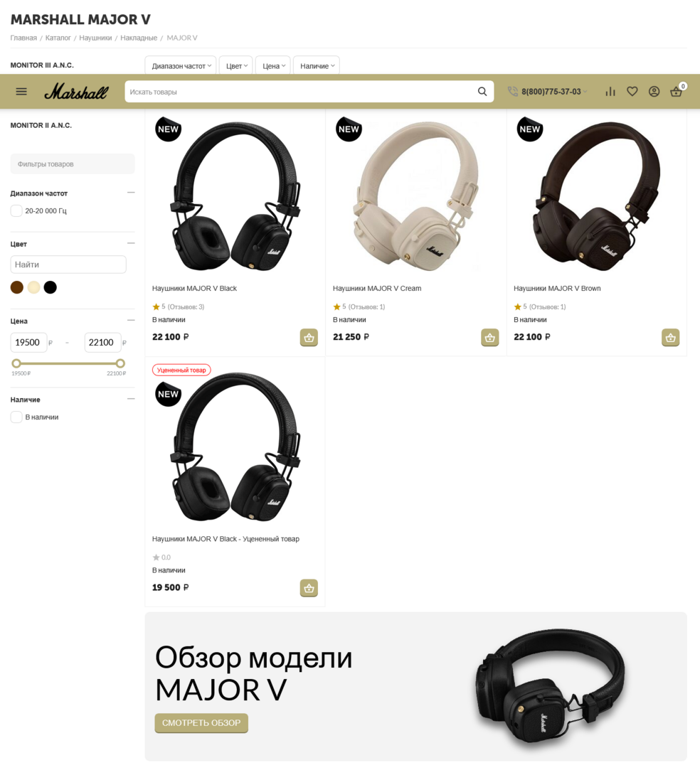
Task: Collapse the Цена filter section
Action: (x=131, y=320)
